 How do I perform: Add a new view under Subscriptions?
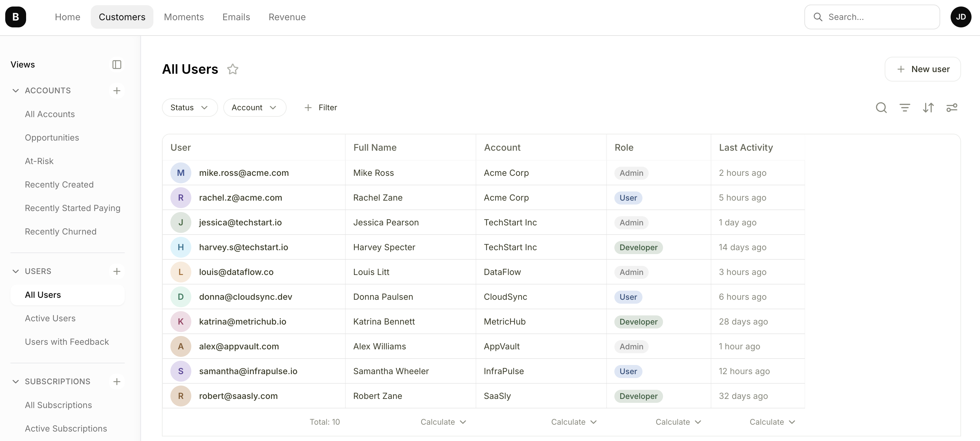(x=117, y=381)
